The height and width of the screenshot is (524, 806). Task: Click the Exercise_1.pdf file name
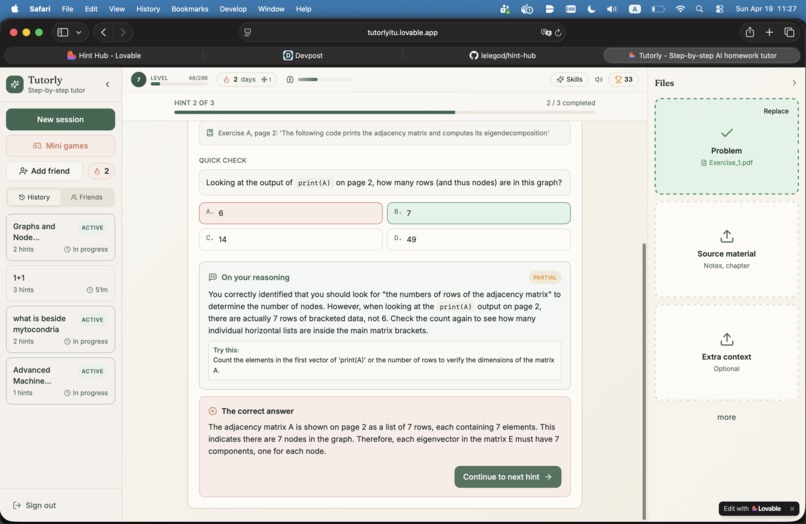pyautogui.click(x=726, y=162)
